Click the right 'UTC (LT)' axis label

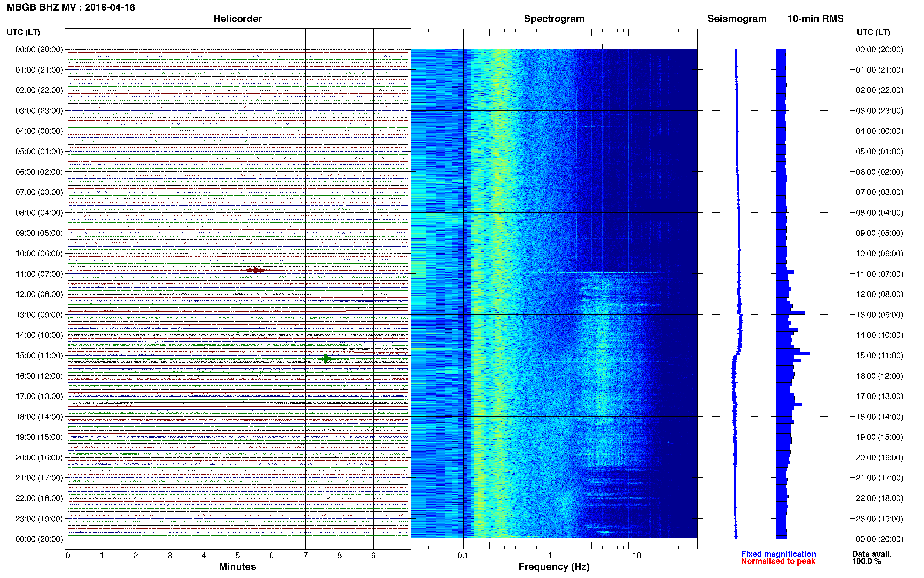(x=873, y=32)
